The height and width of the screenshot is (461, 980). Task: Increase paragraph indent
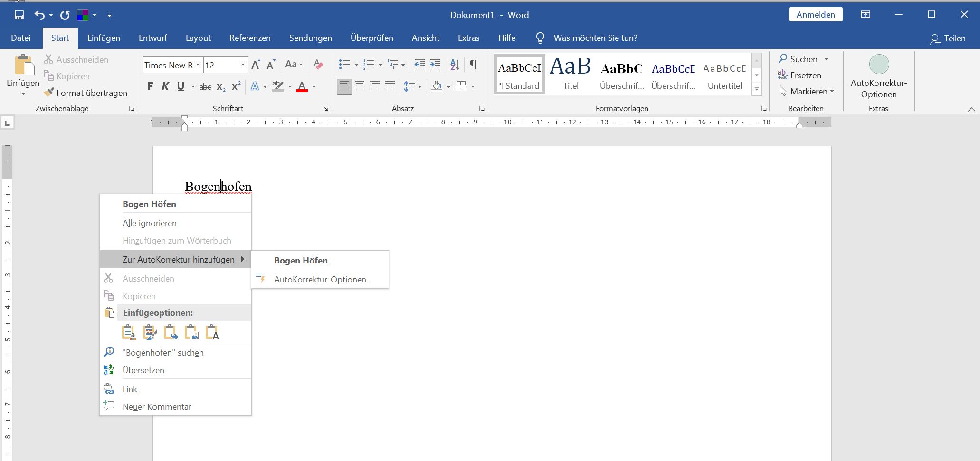pos(435,65)
